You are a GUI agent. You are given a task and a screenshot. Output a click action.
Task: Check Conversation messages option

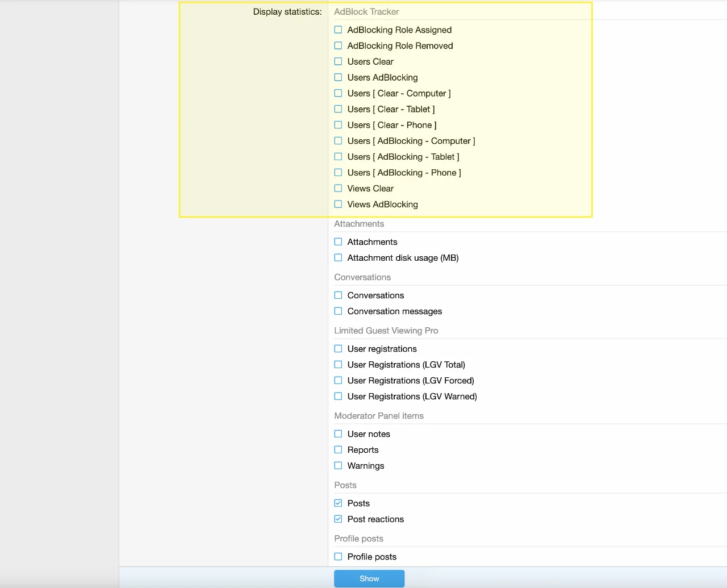coord(339,311)
